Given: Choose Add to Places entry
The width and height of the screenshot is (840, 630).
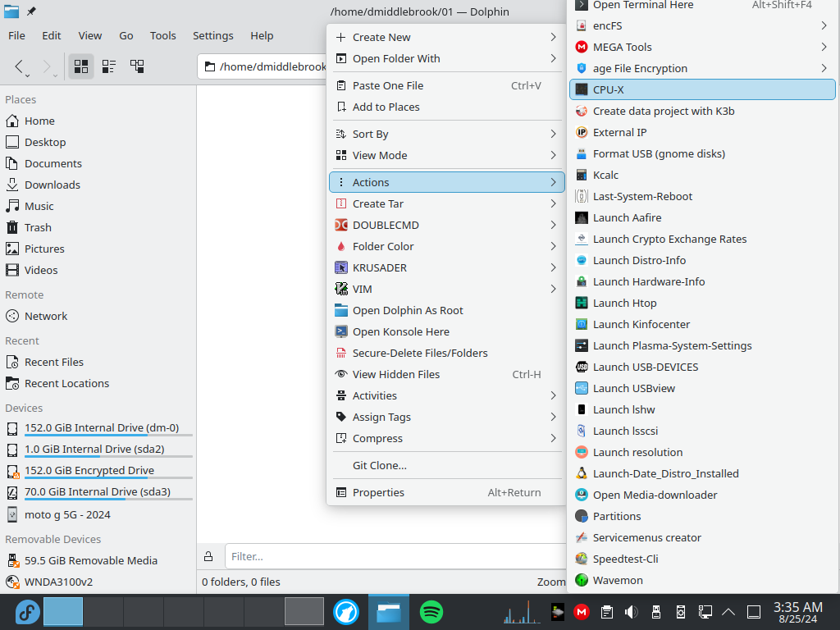Looking at the screenshot, I should (x=446, y=107).
